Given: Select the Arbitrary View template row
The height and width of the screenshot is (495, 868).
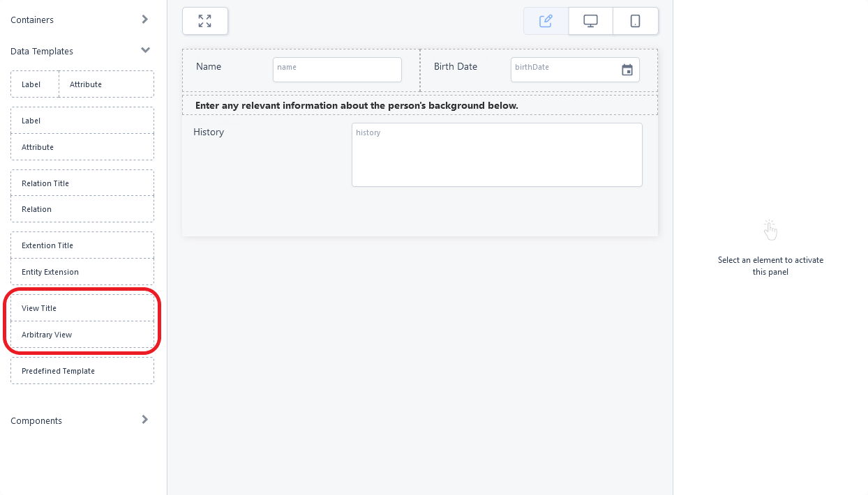Looking at the screenshot, I should (82, 335).
